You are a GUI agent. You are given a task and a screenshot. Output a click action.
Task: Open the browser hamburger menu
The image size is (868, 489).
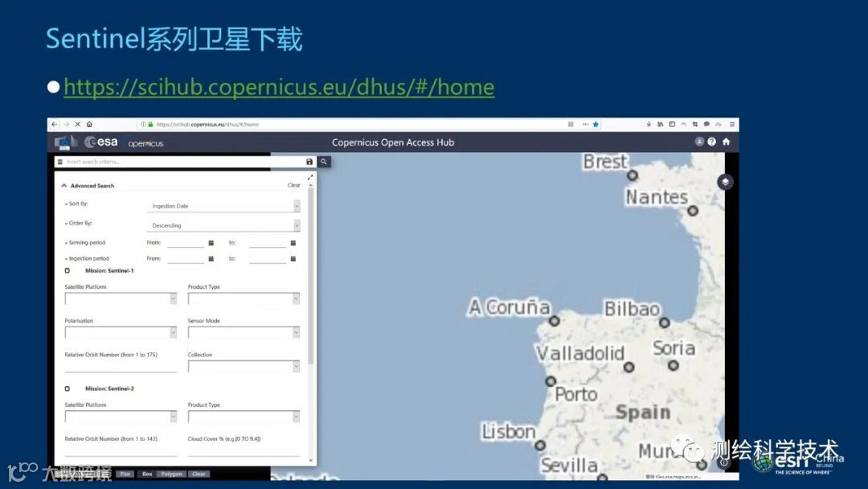point(732,124)
